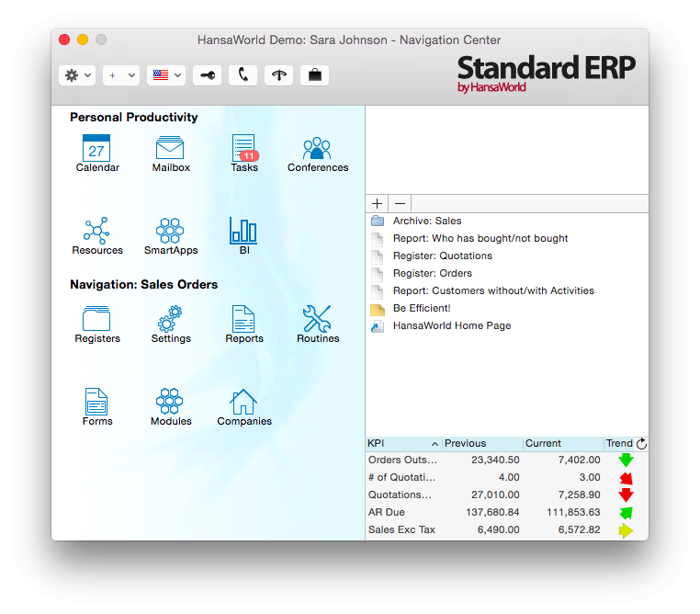
Task: Click the Archive: Sales folder icon
Action: 378,221
